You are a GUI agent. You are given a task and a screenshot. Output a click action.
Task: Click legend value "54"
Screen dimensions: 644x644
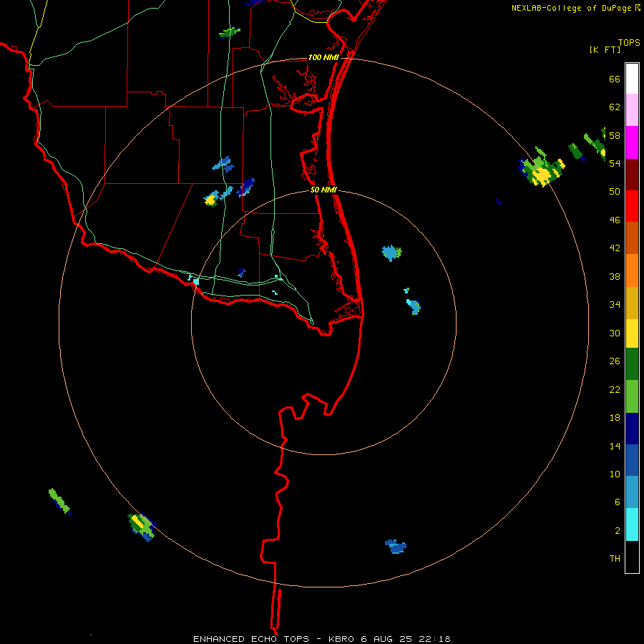click(615, 163)
